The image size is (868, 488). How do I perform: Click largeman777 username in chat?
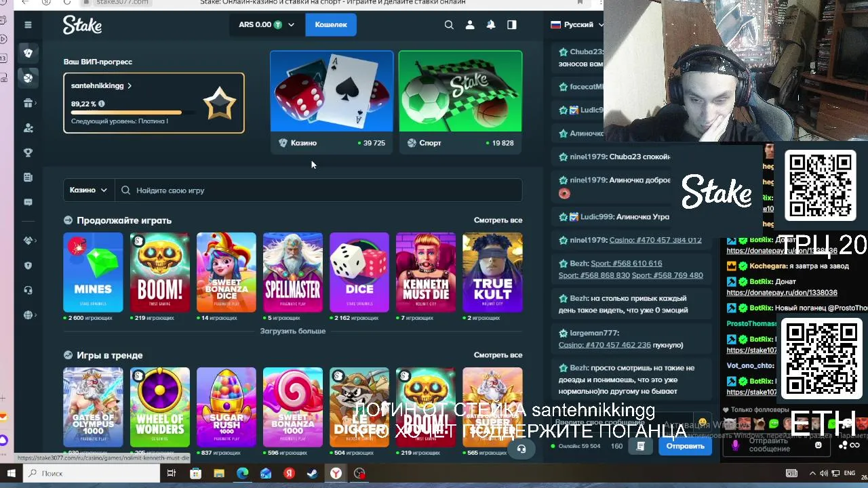click(595, 333)
